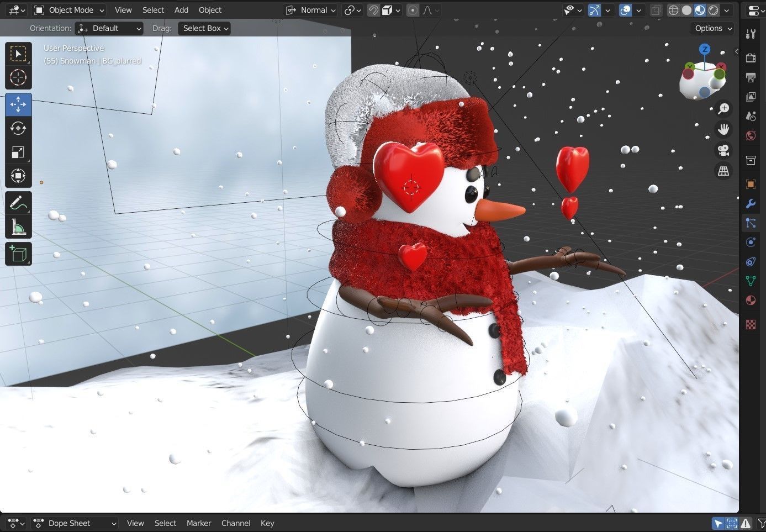
Task: Open the Dope Sheet mode dropdown
Action: point(75,523)
